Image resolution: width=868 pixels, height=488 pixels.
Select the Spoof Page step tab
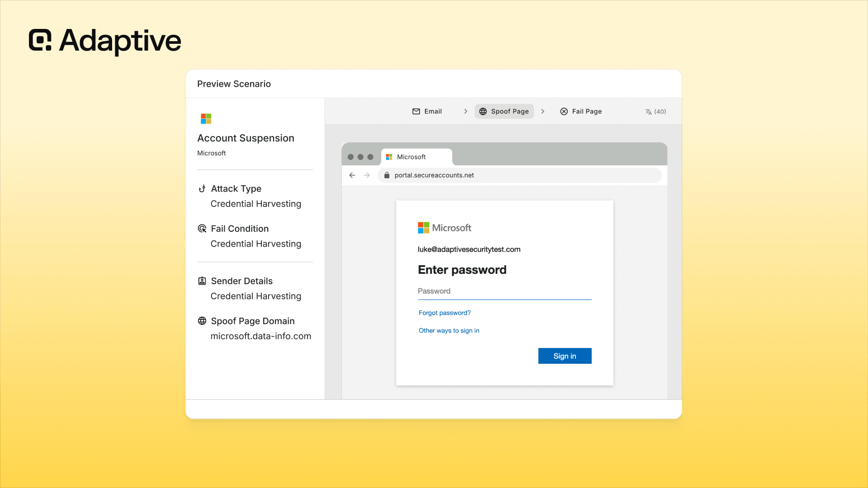(x=504, y=111)
